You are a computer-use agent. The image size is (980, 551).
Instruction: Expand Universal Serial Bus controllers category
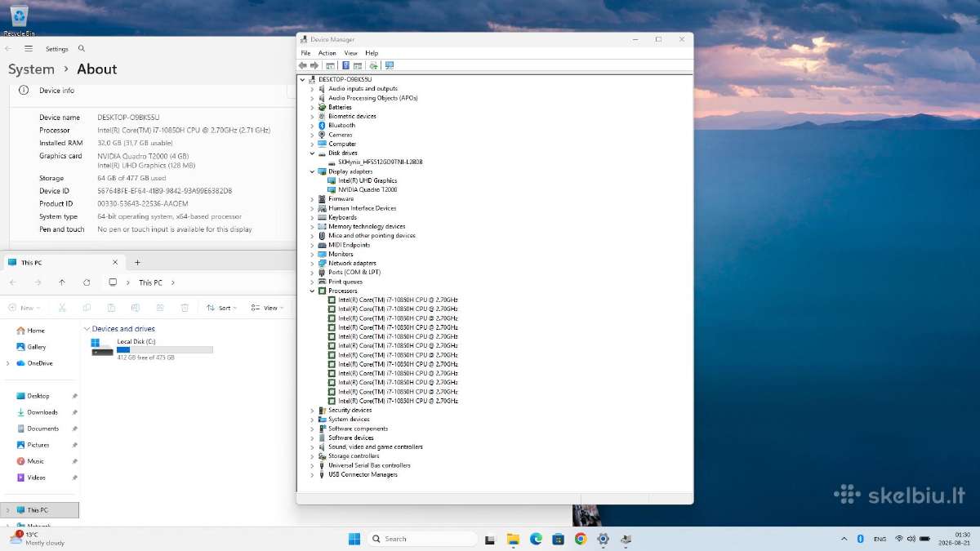pyautogui.click(x=312, y=465)
